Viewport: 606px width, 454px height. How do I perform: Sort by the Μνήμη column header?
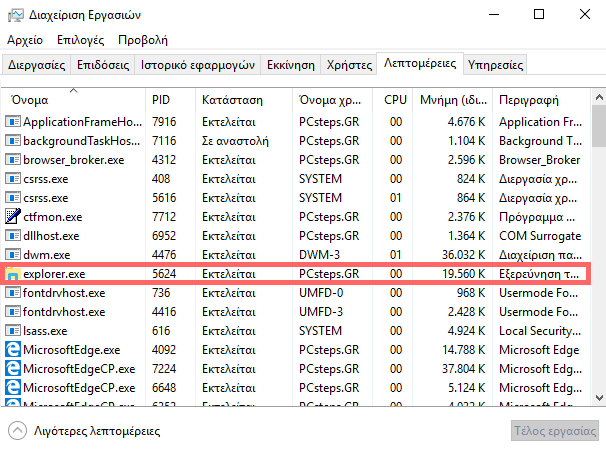453,100
